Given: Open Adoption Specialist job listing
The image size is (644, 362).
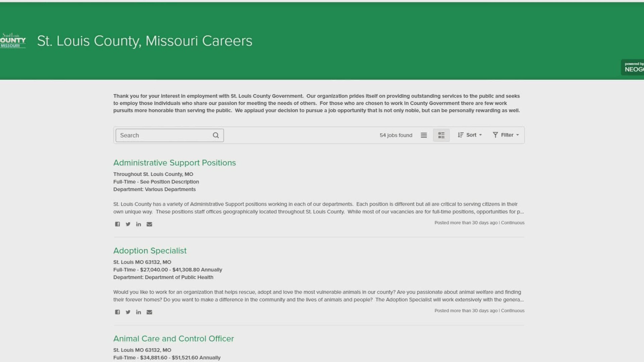Looking at the screenshot, I should pos(150,251).
